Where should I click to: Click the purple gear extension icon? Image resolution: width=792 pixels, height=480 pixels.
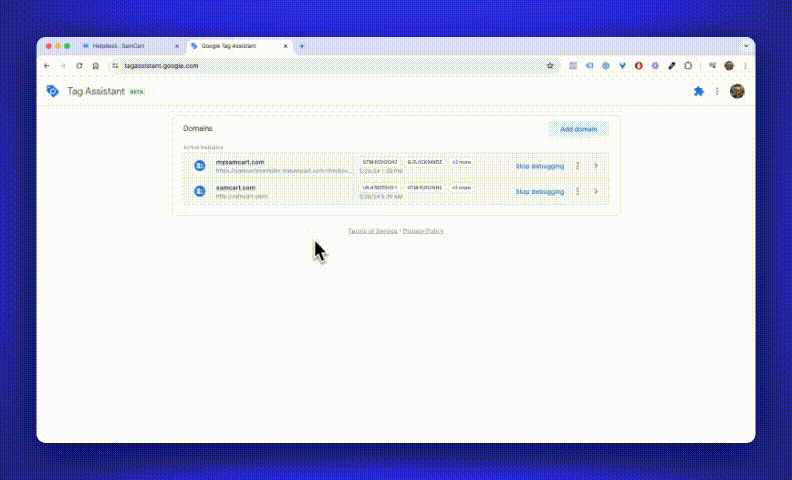[655, 66]
